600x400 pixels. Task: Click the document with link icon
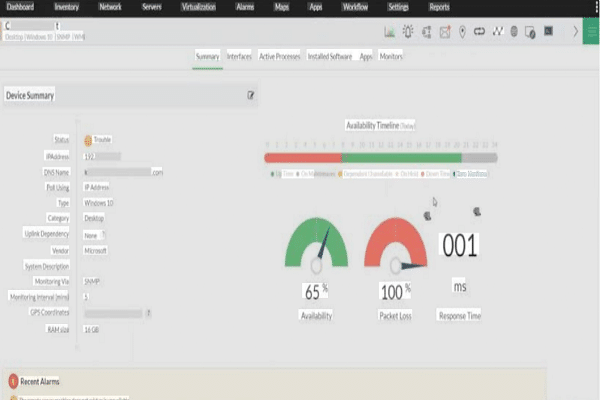[x=530, y=32]
